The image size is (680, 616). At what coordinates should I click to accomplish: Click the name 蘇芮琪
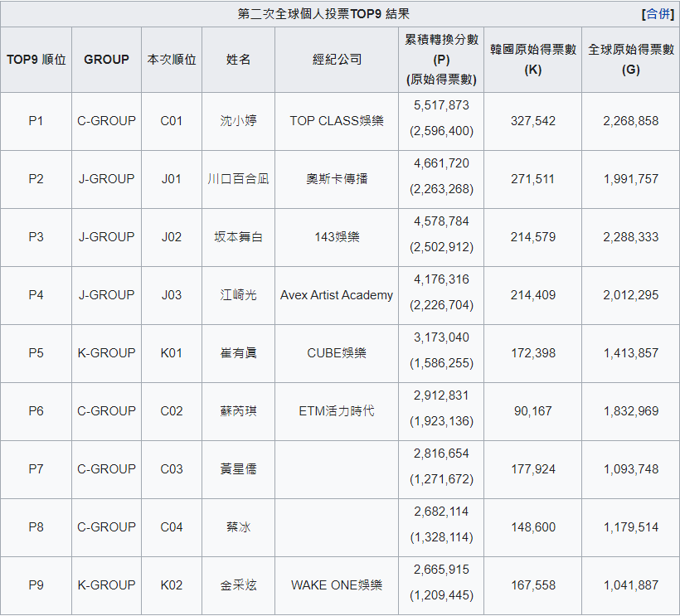(x=238, y=411)
